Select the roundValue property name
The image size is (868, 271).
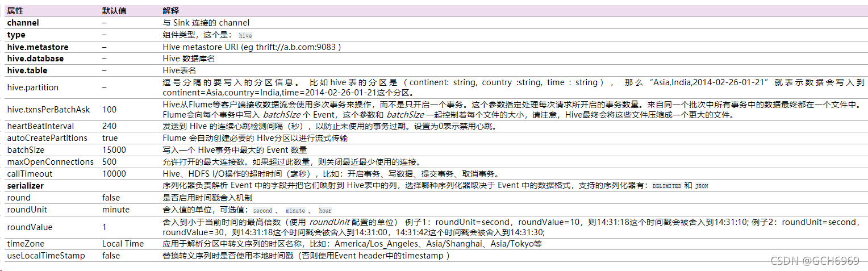point(30,227)
